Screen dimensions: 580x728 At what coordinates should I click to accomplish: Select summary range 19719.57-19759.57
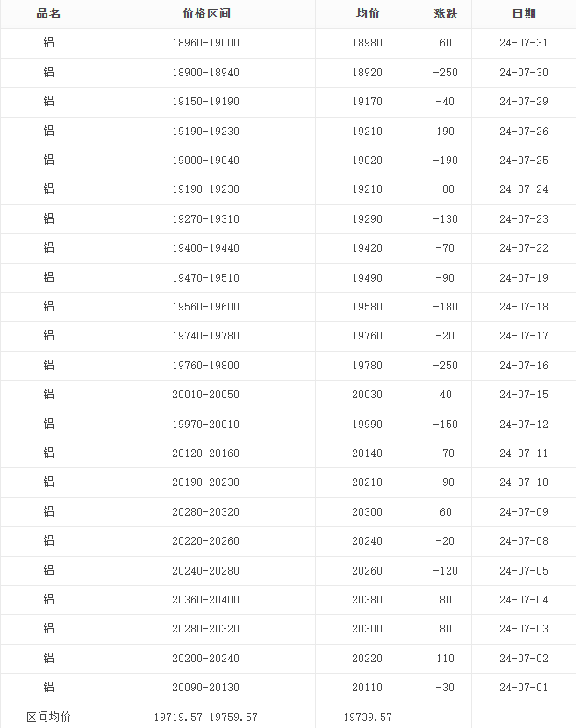[x=205, y=717]
